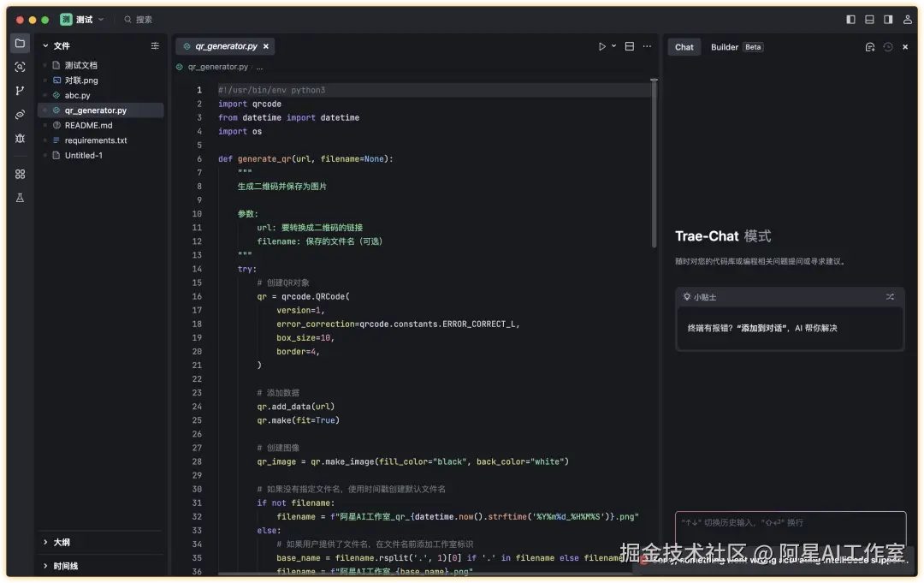924x583 pixels.
Task: Open the search view in the activity bar
Action: pyautogui.click(x=20, y=67)
